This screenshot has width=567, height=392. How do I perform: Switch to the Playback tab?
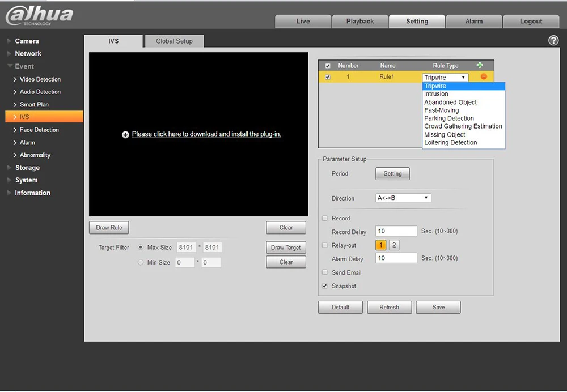click(360, 22)
